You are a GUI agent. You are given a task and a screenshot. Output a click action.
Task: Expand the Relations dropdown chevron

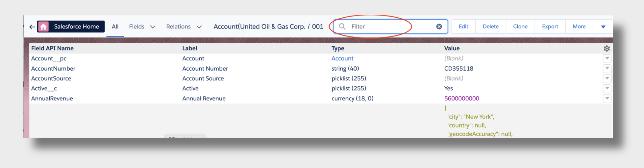click(x=199, y=27)
